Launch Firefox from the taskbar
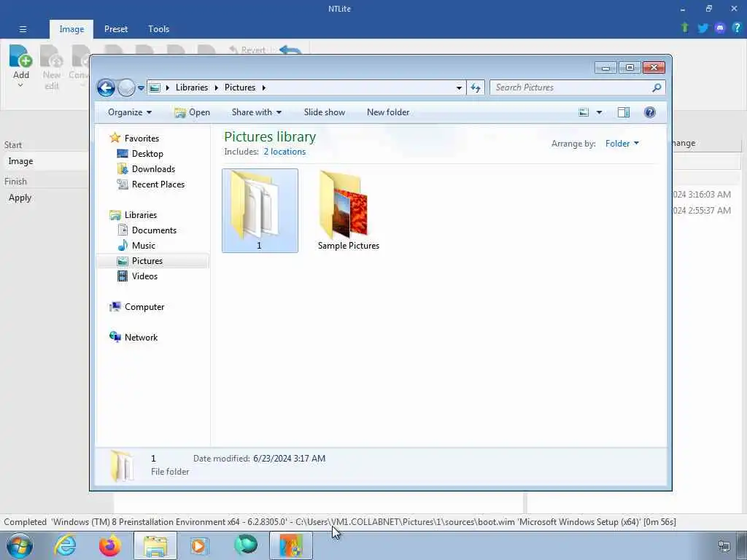Screen dimensions: 747x560 click(110, 545)
